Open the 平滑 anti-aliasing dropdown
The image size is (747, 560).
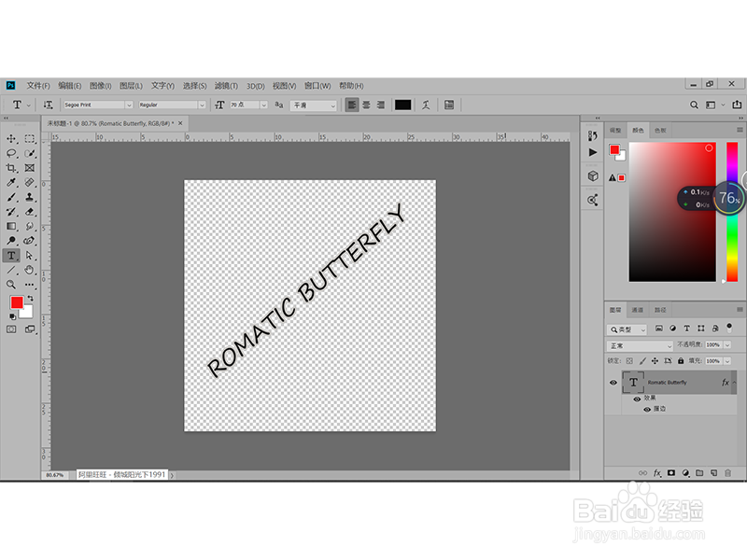(x=314, y=105)
